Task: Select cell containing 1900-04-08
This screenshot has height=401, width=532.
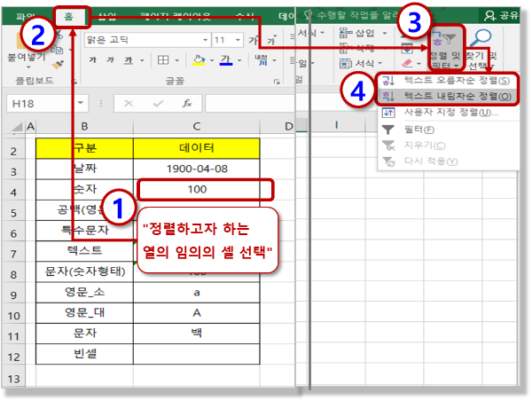Action: 197,169
